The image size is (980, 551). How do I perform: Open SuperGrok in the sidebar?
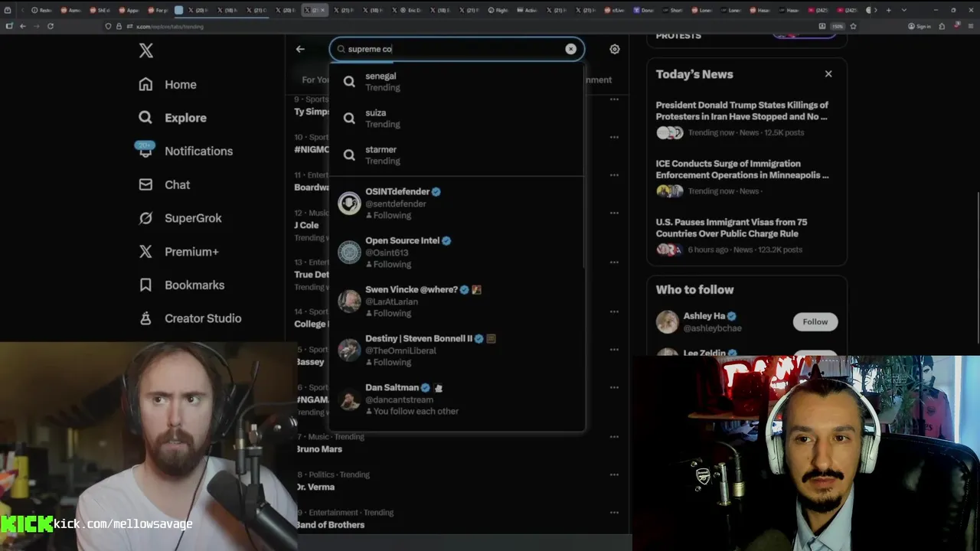(180, 218)
